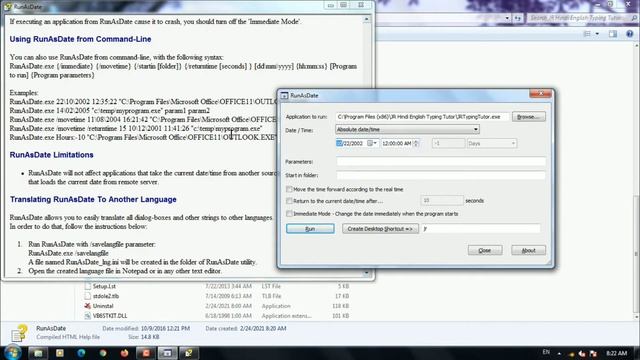The height and width of the screenshot is (360, 640).
Task: Click the About button
Action: click(x=528, y=250)
